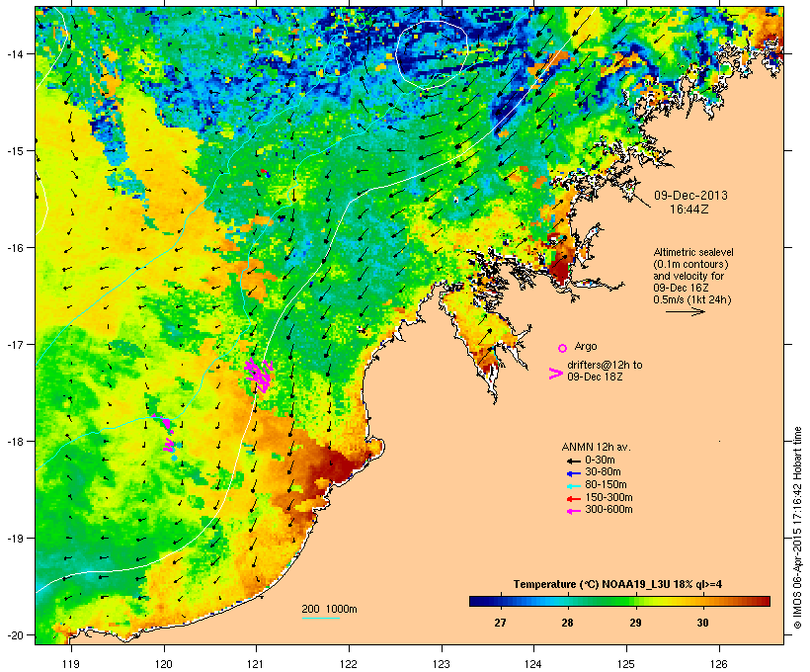Click the cyan 200m isobath legend line
The height and width of the screenshot is (672, 810).
[x=321, y=618]
